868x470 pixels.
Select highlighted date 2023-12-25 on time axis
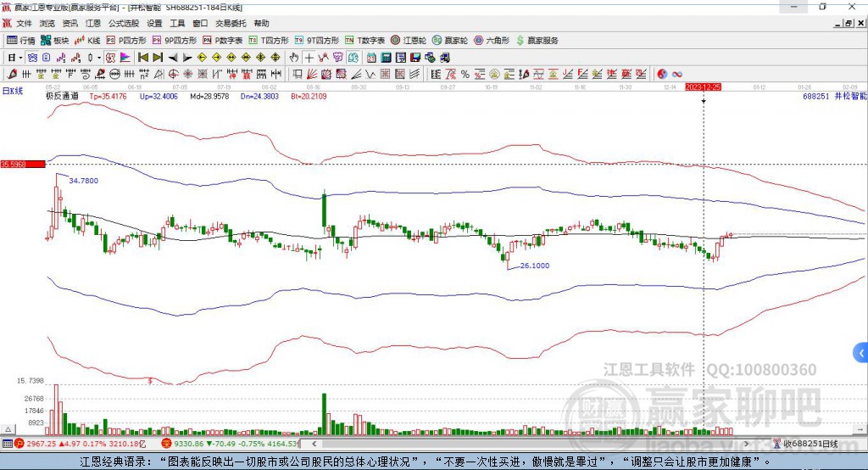point(703,87)
